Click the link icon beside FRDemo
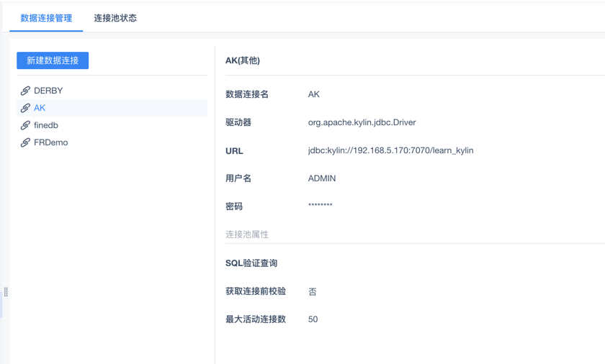The image size is (605, 364). coord(25,142)
